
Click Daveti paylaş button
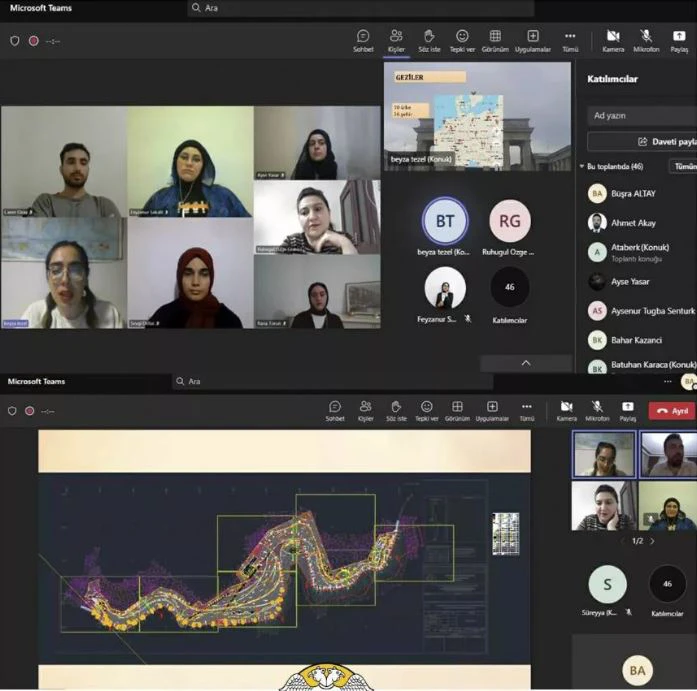(x=642, y=142)
